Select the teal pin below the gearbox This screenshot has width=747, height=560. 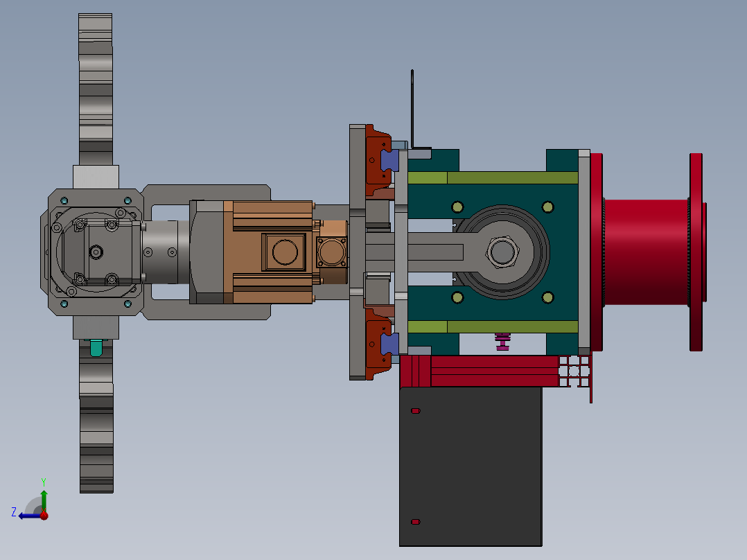tap(96, 348)
